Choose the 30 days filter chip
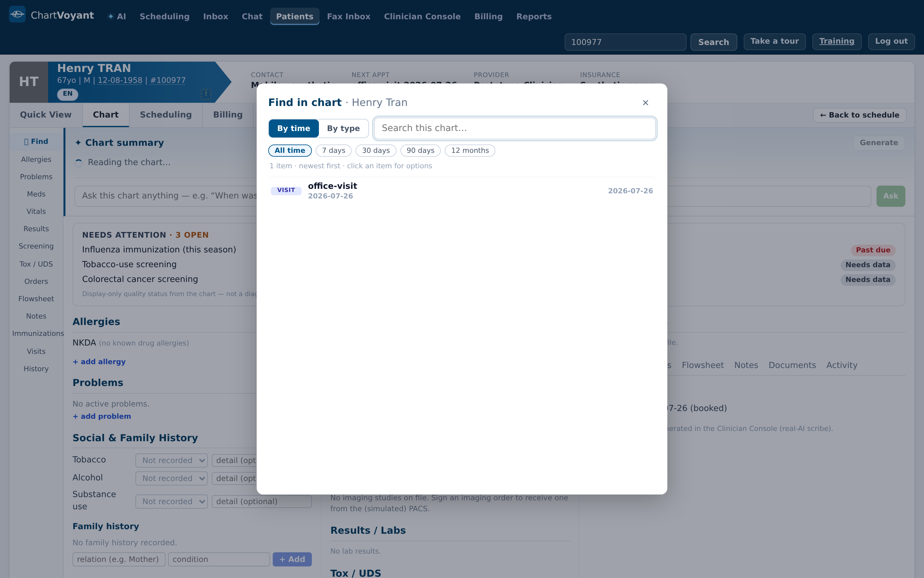 [376, 151]
